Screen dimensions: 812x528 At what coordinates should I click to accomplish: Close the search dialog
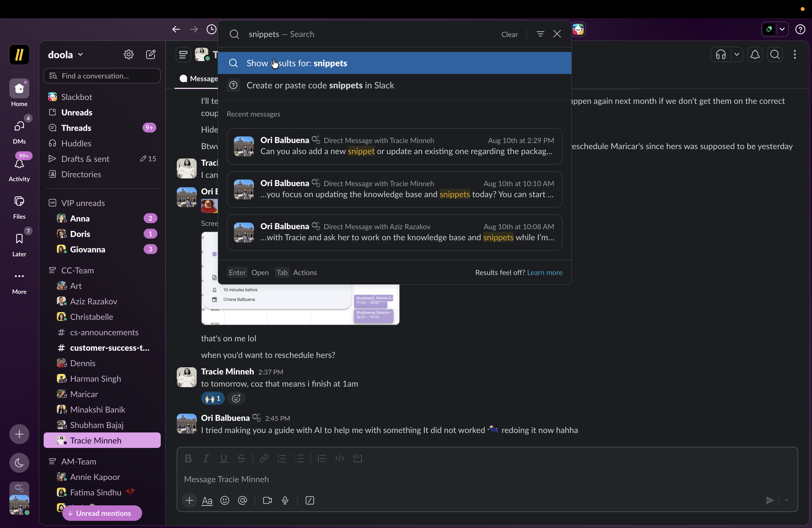click(557, 34)
